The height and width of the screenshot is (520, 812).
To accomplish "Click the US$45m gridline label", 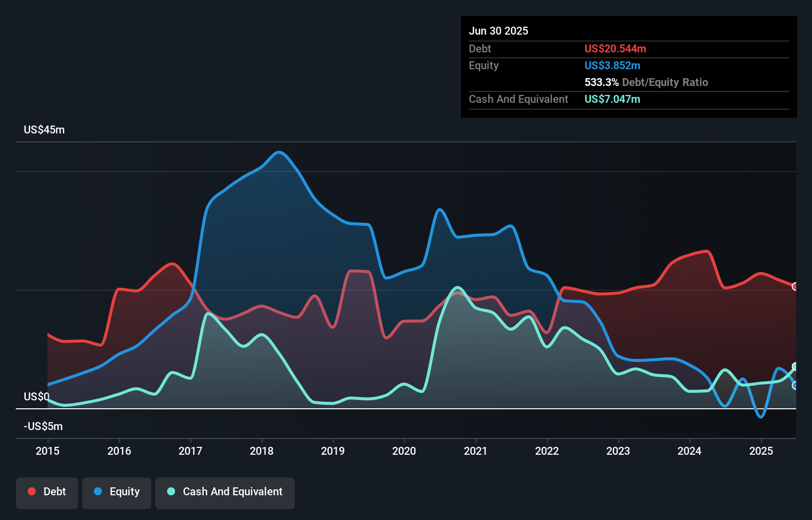I will (x=45, y=130).
